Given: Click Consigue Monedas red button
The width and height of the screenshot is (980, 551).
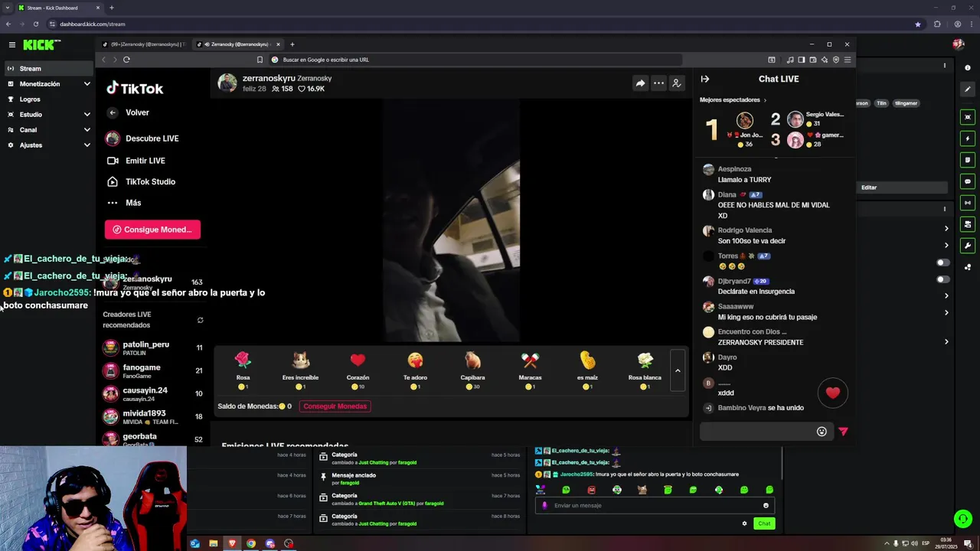Looking at the screenshot, I should pyautogui.click(x=152, y=230).
